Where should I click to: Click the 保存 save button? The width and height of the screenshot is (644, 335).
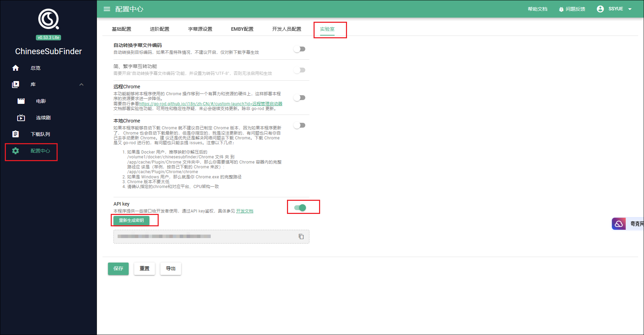click(118, 268)
